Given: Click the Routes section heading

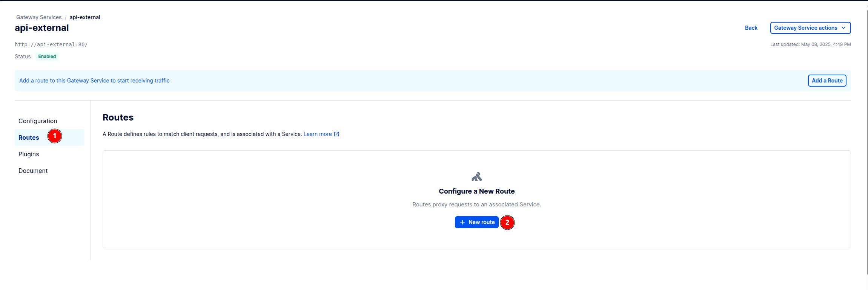Looking at the screenshot, I should pos(118,118).
